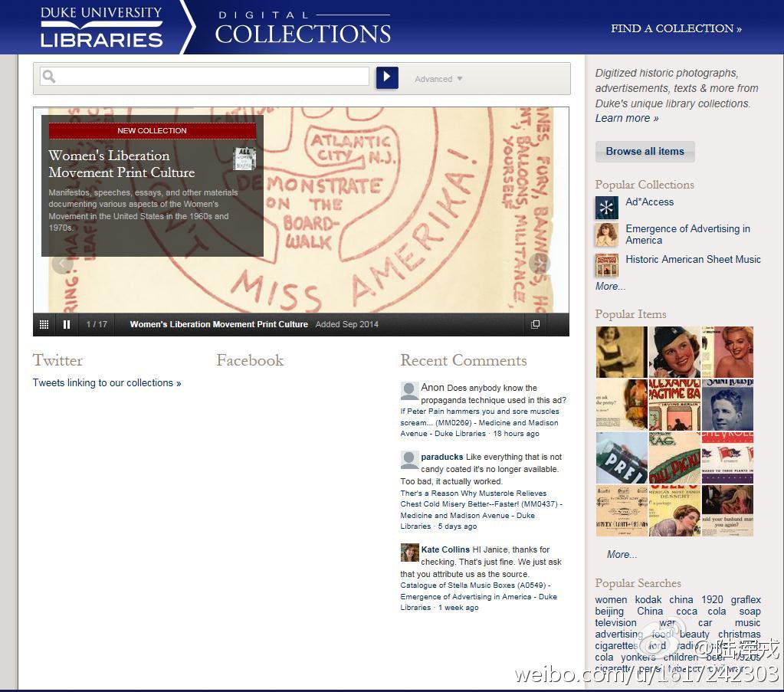Open the woman in military cap thumbnail

pos(674,352)
